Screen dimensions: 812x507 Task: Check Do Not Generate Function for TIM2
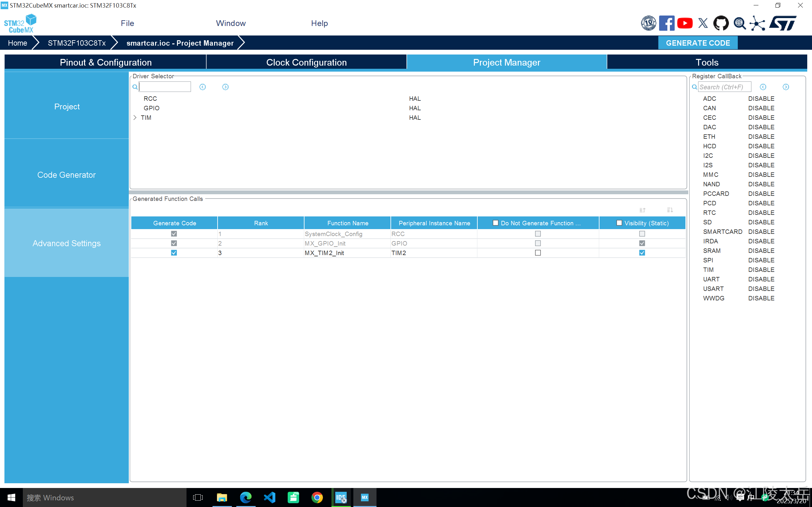tap(538, 253)
